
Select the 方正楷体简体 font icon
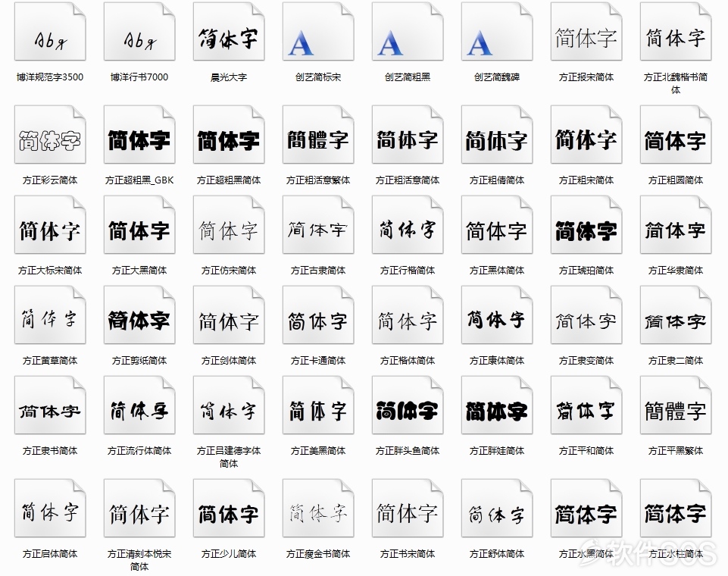[408, 315]
